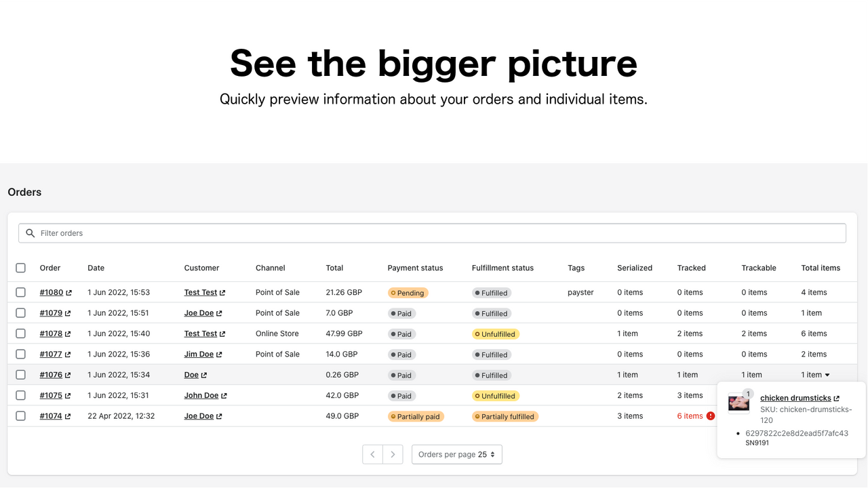This screenshot has width=868, height=488.
Task: Open order #1078
Action: coord(51,333)
